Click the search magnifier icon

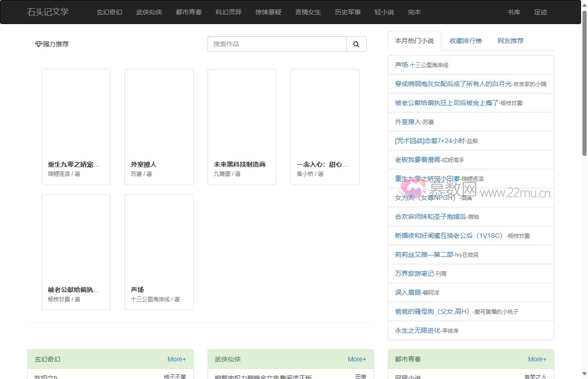356,44
